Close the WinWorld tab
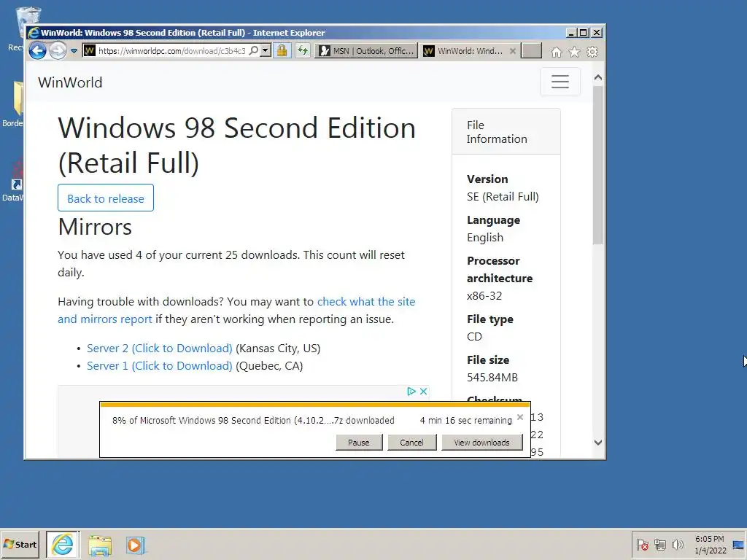 coord(513,51)
